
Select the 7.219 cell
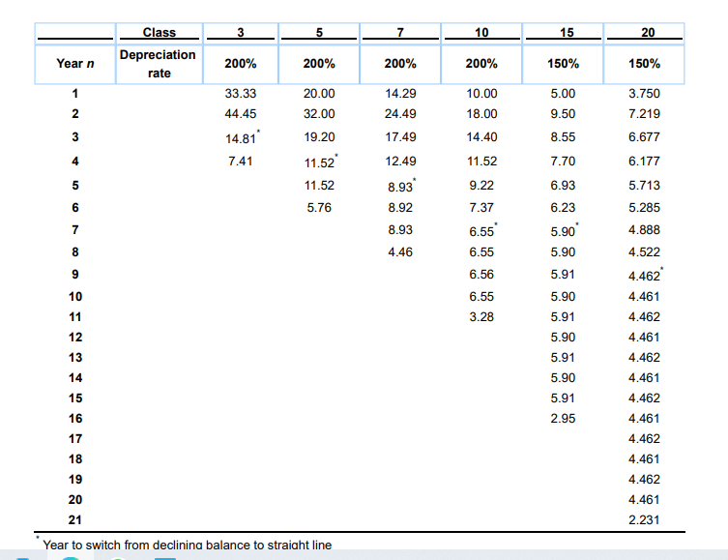pyautogui.click(x=644, y=114)
